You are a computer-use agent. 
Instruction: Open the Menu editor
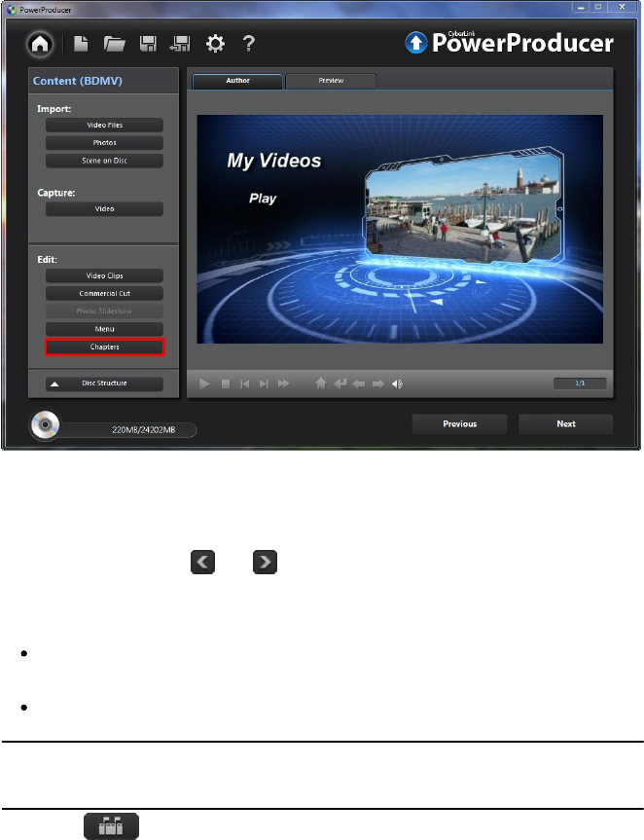pyautogui.click(x=104, y=329)
